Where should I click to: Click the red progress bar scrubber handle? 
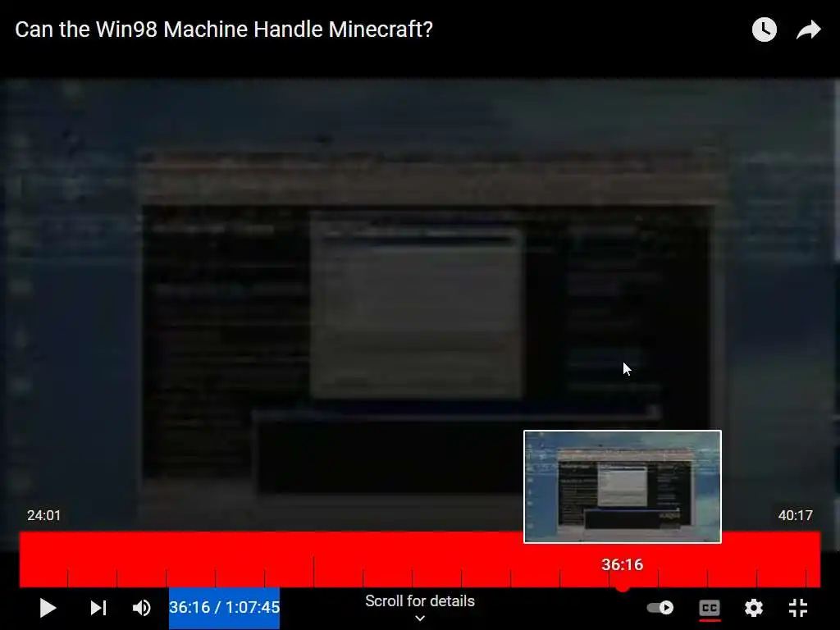(x=622, y=587)
